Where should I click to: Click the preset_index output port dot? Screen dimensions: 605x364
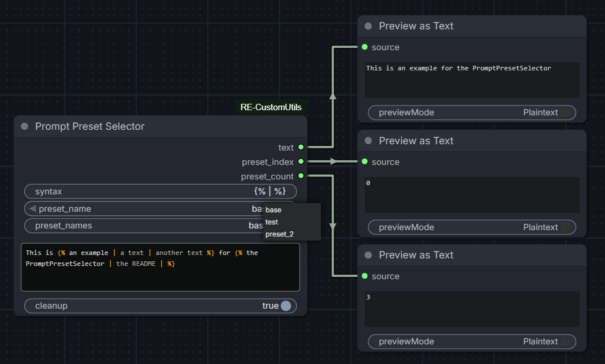pyautogui.click(x=301, y=162)
